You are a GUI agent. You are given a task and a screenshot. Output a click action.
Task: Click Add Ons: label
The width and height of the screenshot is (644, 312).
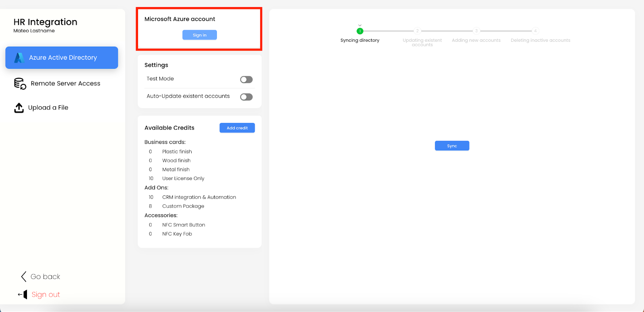point(157,188)
